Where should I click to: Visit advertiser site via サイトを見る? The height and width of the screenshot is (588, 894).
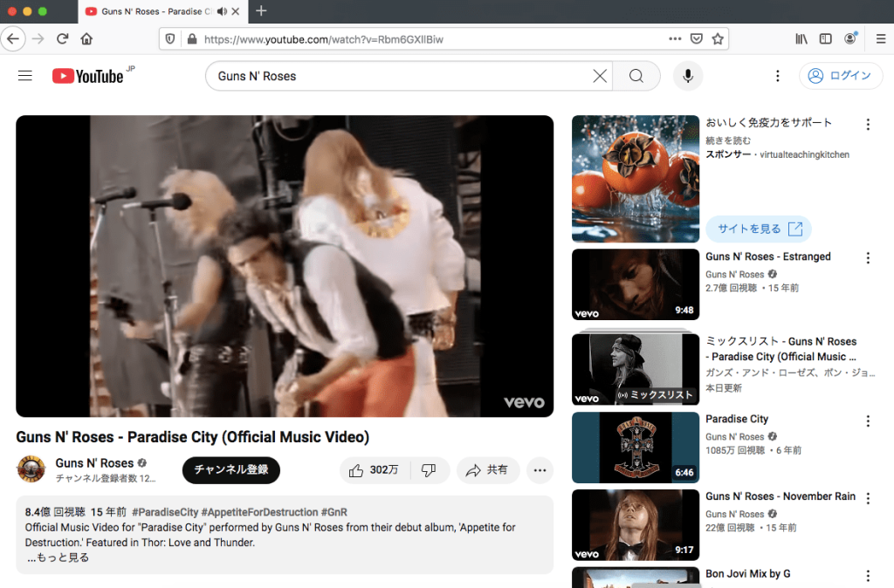pos(759,229)
